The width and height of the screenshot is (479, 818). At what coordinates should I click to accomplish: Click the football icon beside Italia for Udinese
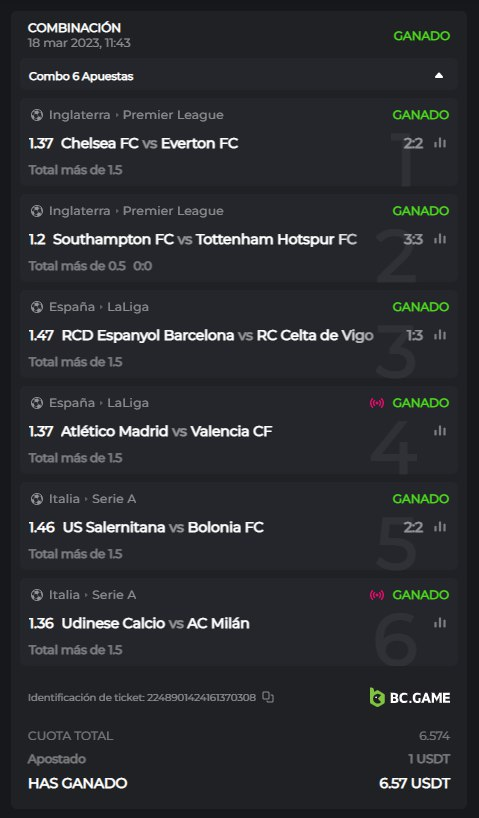(x=37, y=595)
